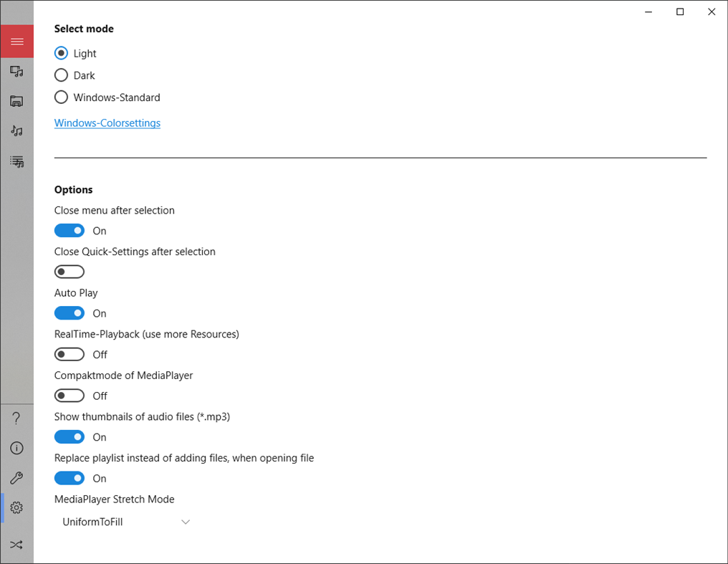This screenshot has height=564, width=728.
Task: Turn on Compaktmode of MediaPlayer
Action: click(70, 396)
